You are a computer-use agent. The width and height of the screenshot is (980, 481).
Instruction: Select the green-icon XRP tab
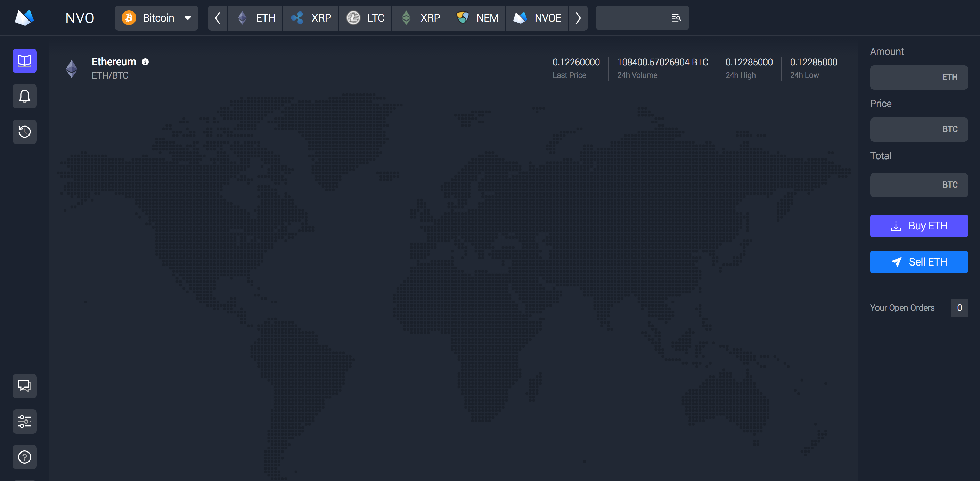(420, 18)
